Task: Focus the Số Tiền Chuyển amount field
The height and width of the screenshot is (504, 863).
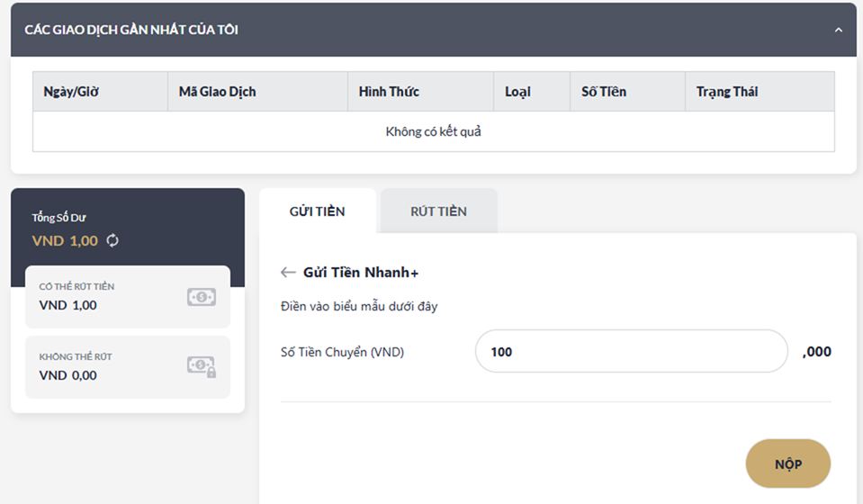Action: [631, 351]
